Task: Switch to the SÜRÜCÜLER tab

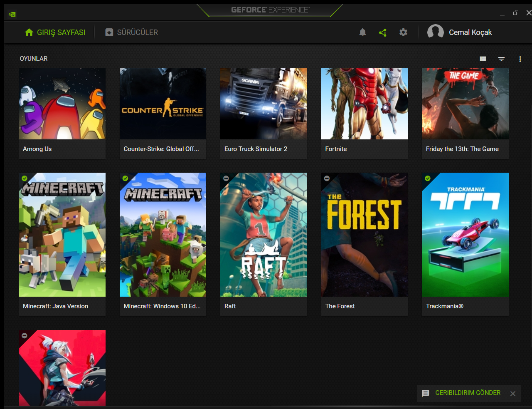Action: (x=132, y=32)
